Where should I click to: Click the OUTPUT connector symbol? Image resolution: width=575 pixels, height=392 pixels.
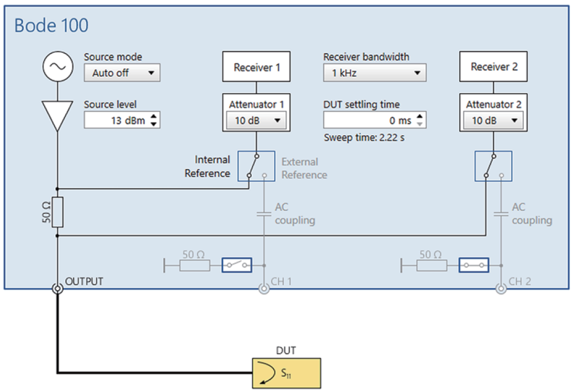(x=58, y=289)
